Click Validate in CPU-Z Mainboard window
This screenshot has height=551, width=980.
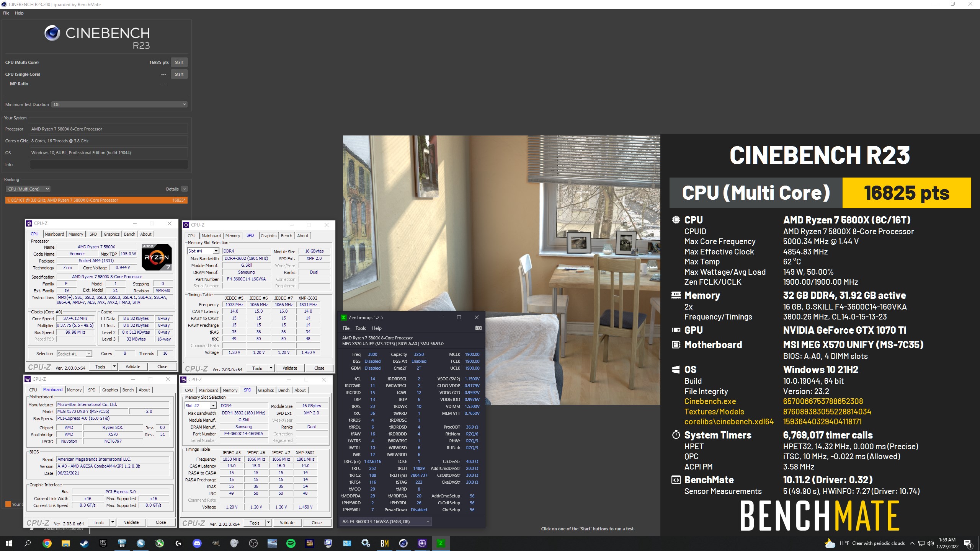click(131, 522)
